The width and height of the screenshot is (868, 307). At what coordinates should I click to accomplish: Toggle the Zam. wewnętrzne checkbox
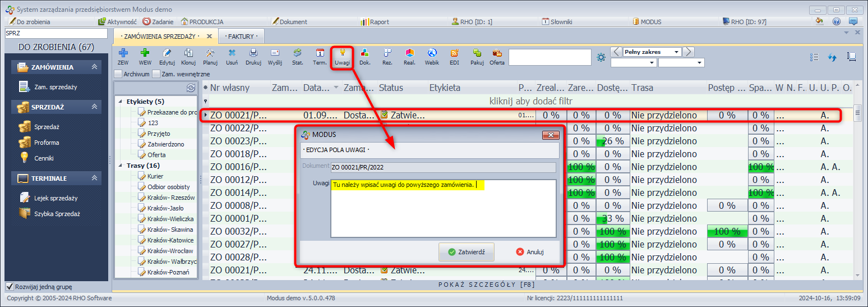tap(156, 74)
